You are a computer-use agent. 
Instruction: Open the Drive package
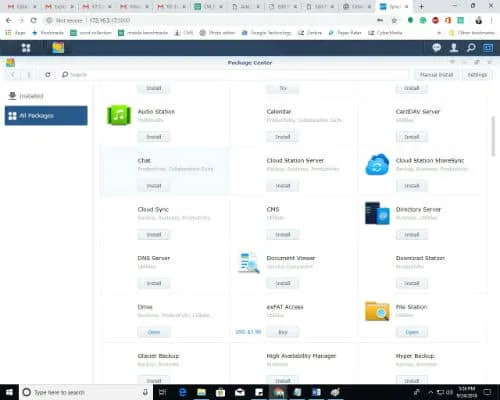154,332
